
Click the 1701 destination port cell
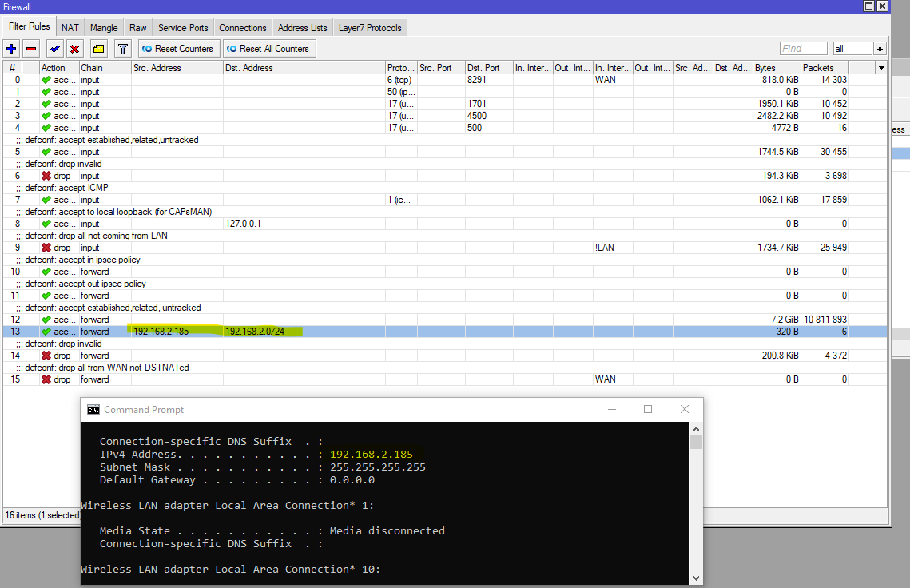(489, 104)
